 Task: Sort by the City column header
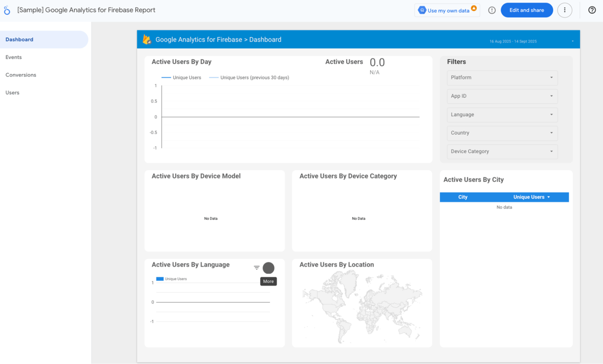point(463,197)
